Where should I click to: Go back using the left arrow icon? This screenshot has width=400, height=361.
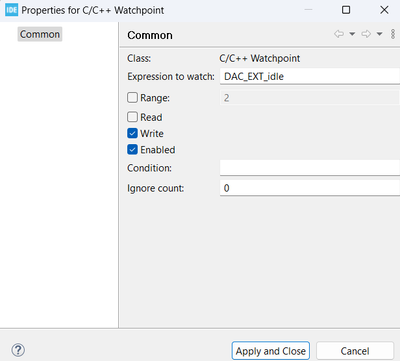click(x=339, y=34)
